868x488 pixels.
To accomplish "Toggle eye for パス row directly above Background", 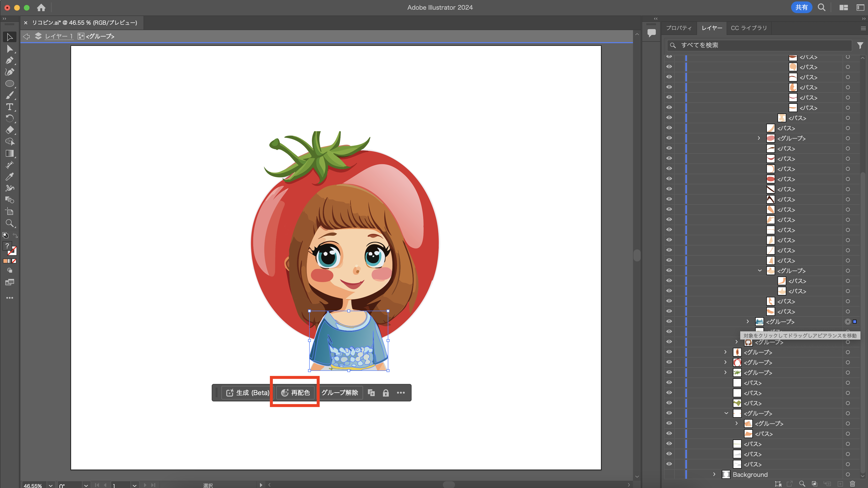I will click(x=669, y=464).
